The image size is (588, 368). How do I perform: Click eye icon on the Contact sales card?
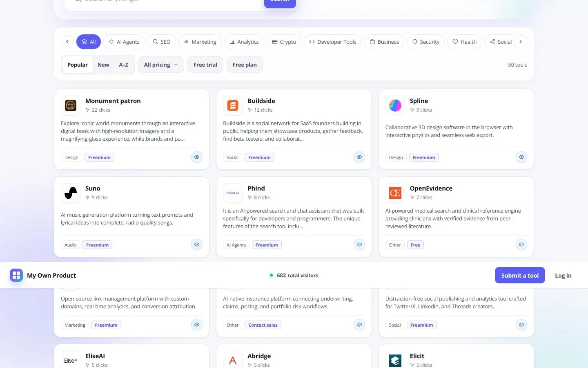[x=359, y=325]
